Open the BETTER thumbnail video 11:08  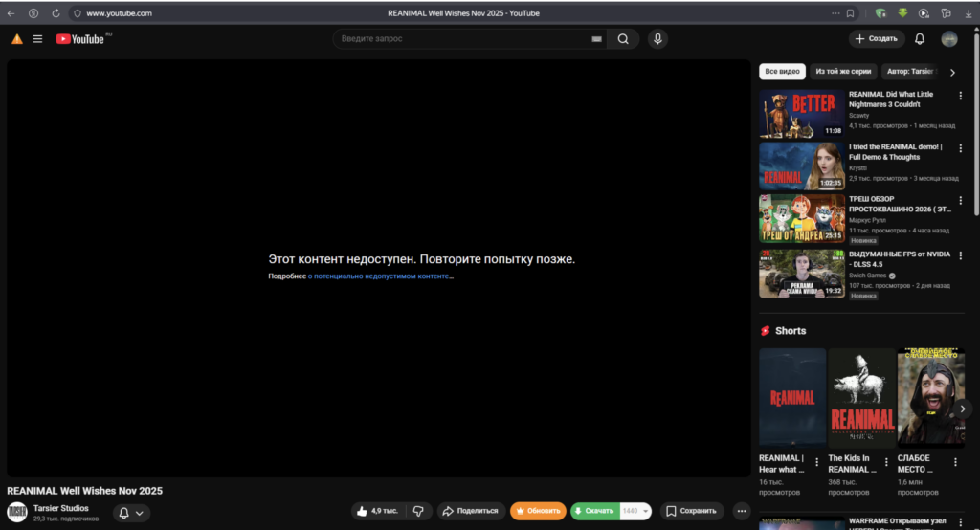point(802,114)
